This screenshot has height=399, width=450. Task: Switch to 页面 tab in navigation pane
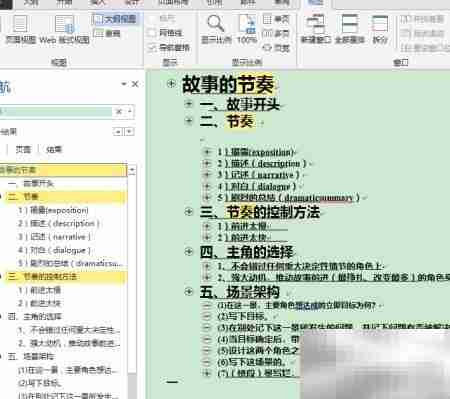point(23,150)
